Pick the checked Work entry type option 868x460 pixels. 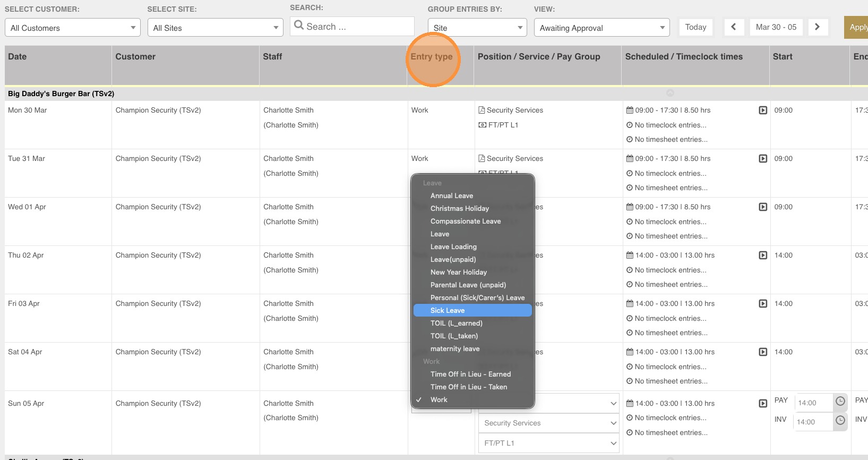click(x=439, y=400)
